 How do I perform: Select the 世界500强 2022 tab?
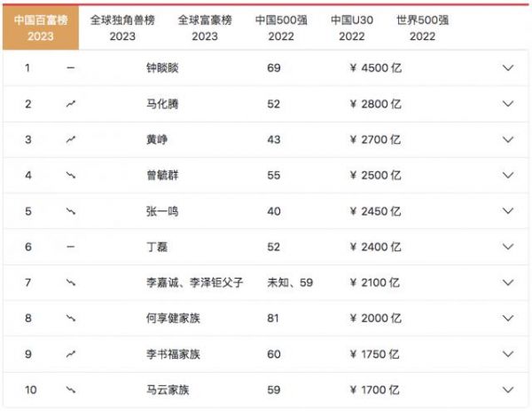pos(425,28)
